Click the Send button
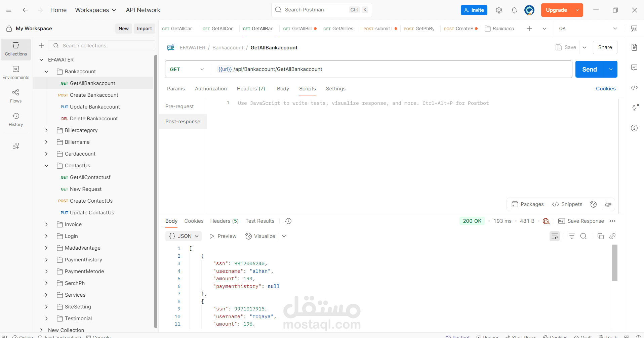The image size is (644, 338). point(590,69)
